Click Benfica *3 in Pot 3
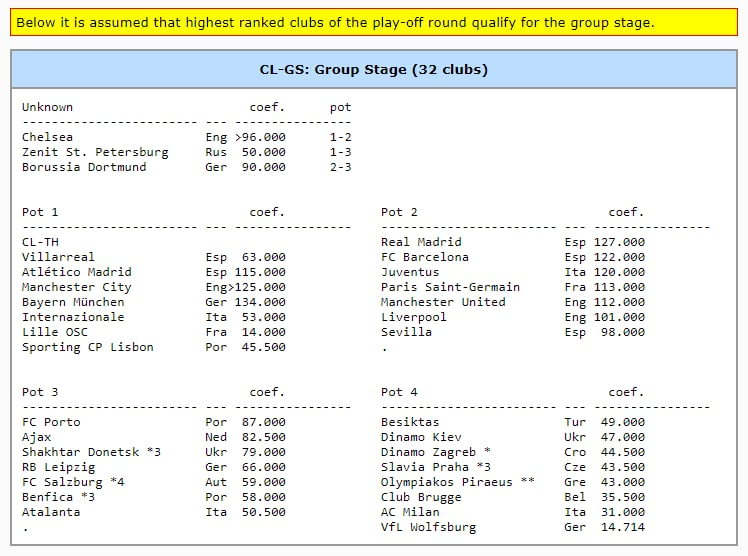 pyautogui.click(x=58, y=497)
